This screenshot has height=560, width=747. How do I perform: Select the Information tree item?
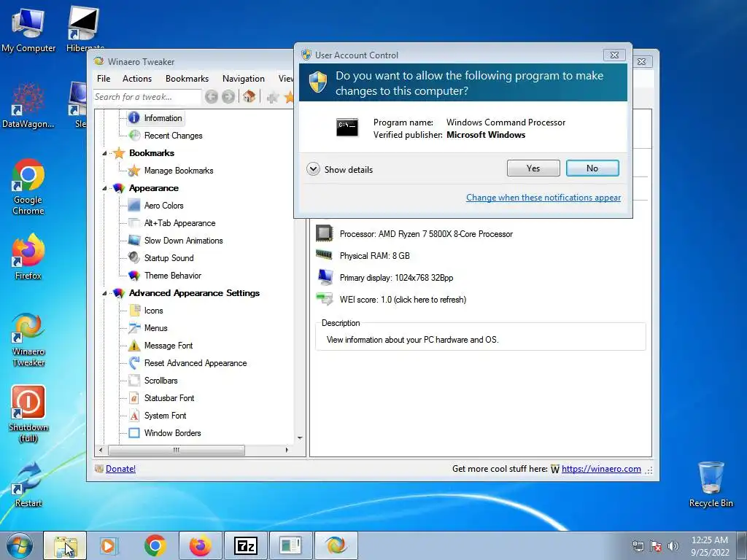tap(156, 118)
